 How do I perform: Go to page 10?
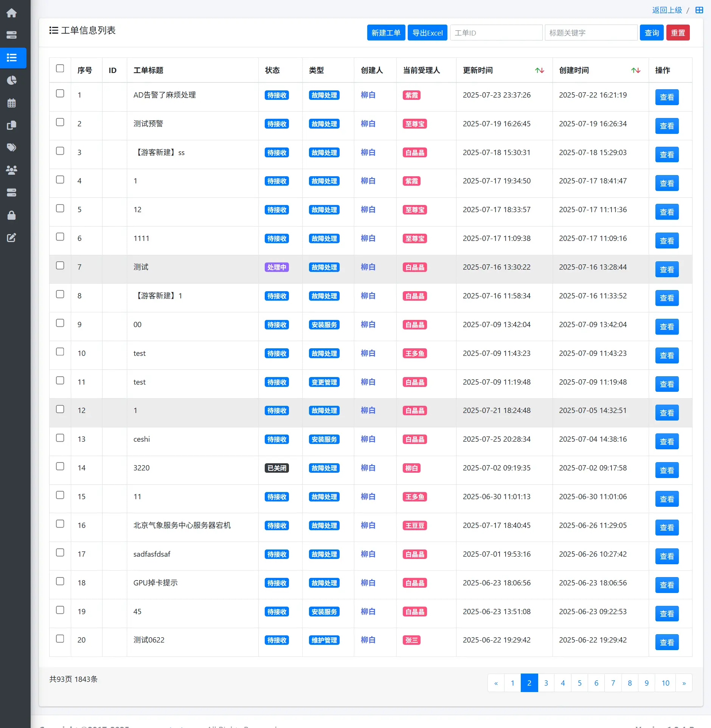click(665, 683)
